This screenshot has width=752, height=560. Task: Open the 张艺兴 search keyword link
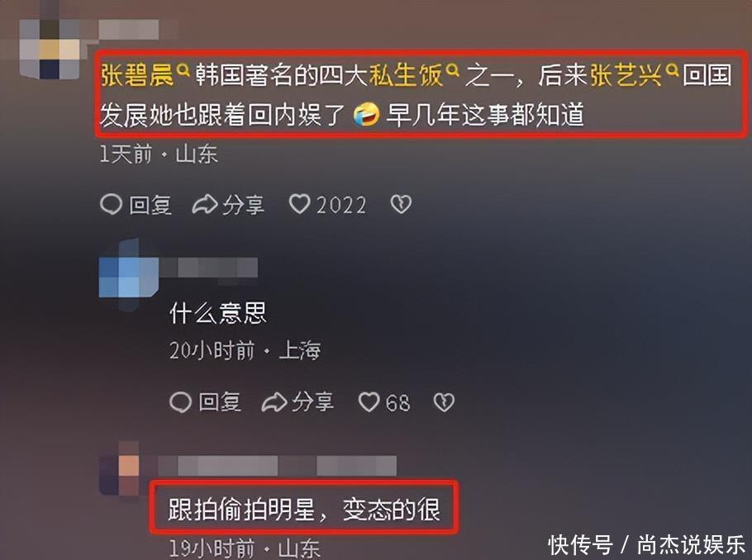point(626,76)
